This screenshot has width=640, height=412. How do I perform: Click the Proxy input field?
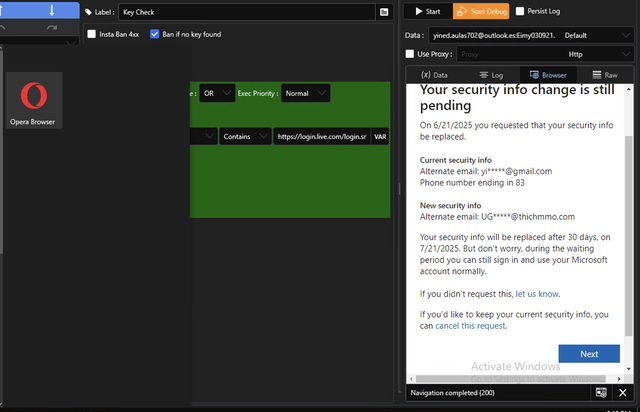click(x=510, y=54)
